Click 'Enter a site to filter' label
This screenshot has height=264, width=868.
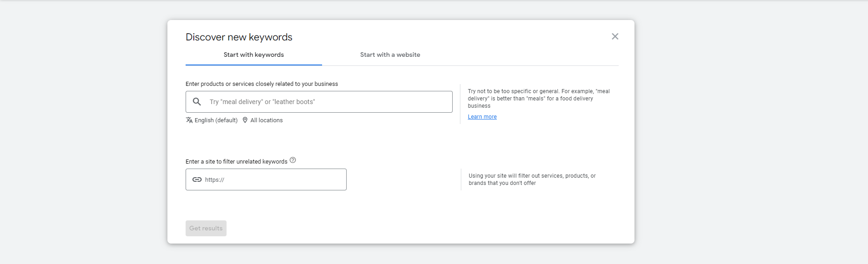(237, 162)
